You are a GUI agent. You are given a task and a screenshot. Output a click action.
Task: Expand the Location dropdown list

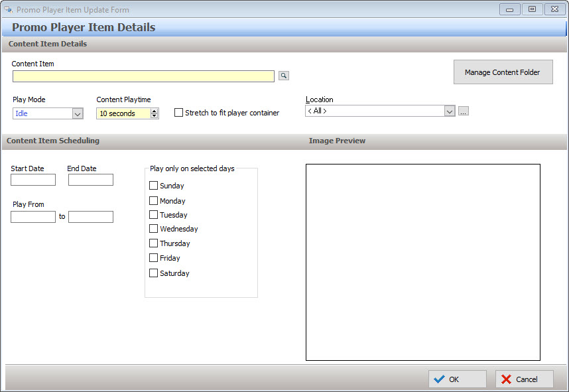[450, 111]
